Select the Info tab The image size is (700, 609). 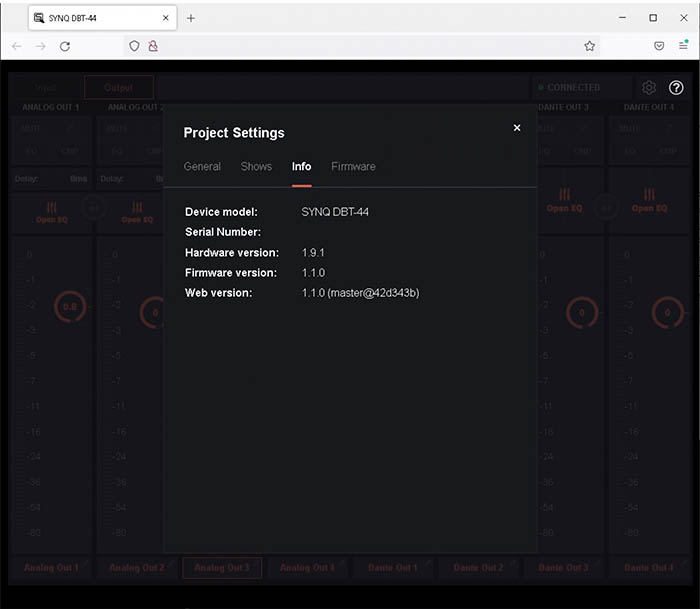[x=301, y=166]
